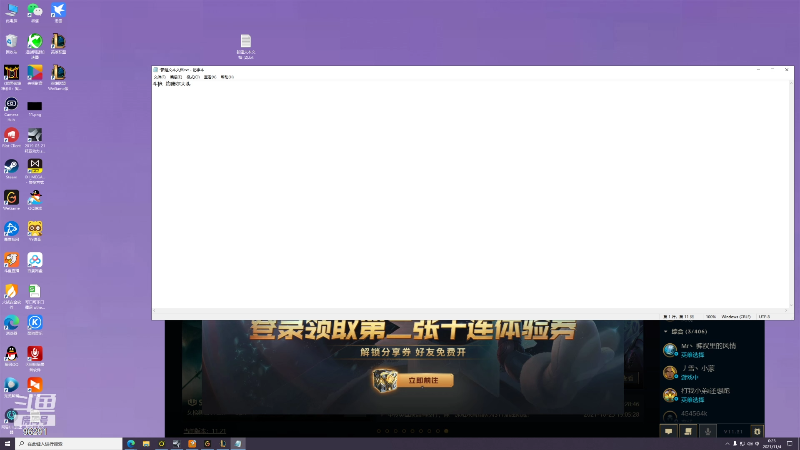This screenshot has width=800, height=450.
Task: Click the 100% zoom status in Notepad
Action: pyautogui.click(x=710, y=317)
